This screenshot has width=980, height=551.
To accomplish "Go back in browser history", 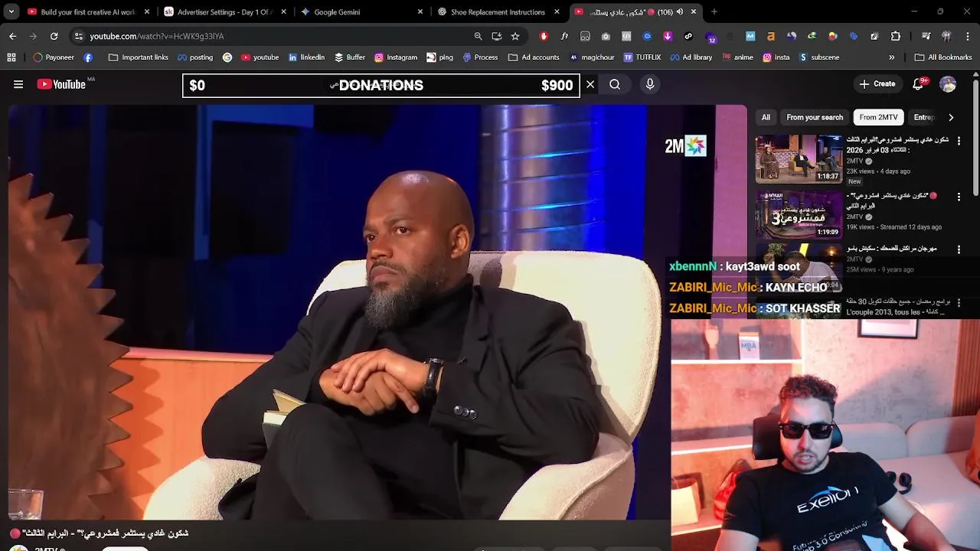I will [12, 36].
